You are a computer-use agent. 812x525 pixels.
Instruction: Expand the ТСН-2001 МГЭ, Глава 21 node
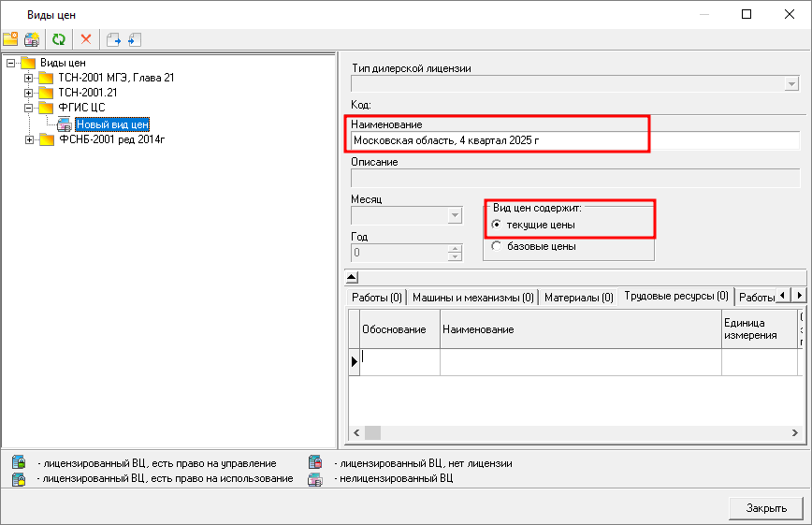29,78
